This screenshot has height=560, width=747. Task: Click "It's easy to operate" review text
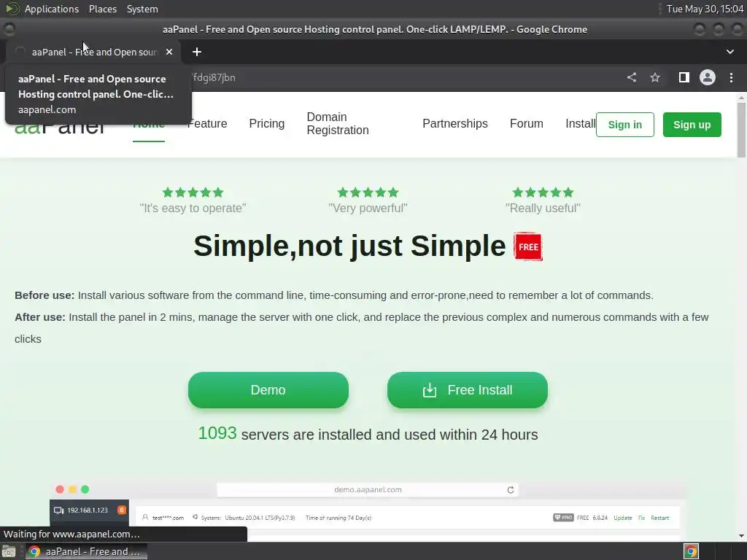click(193, 208)
